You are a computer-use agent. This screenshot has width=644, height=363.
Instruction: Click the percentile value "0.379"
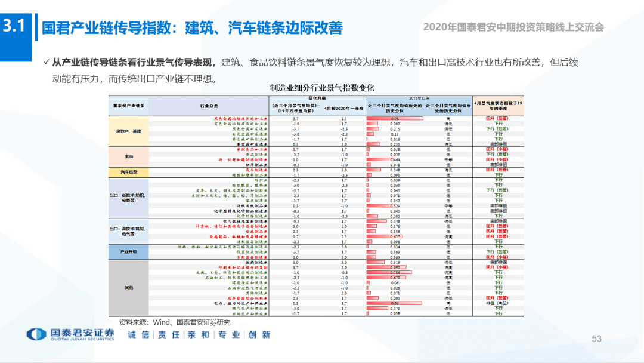tap(395, 309)
